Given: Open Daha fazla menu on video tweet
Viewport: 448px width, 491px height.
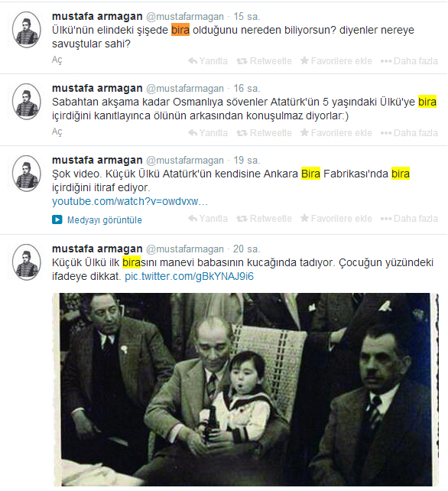Looking at the screenshot, I should 409,218.
